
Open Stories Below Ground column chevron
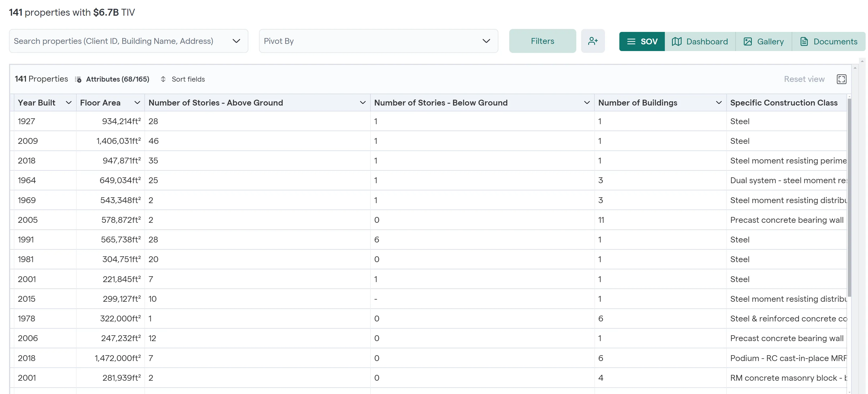587,103
